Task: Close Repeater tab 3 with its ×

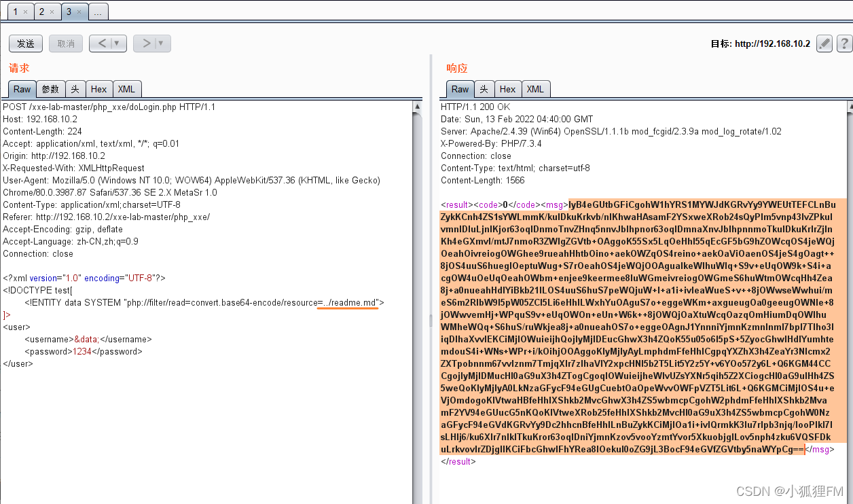Action: 78,12
